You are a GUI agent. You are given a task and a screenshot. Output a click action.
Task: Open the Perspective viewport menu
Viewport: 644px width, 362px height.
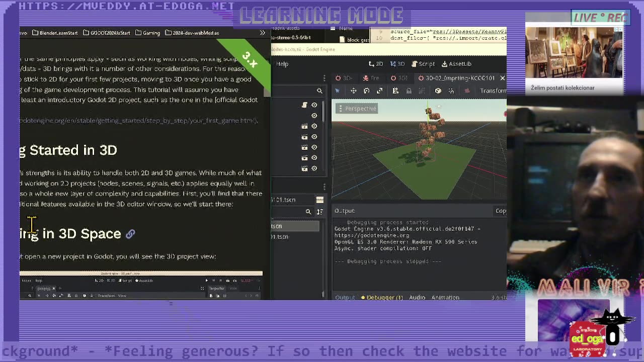[x=357, y=109]
